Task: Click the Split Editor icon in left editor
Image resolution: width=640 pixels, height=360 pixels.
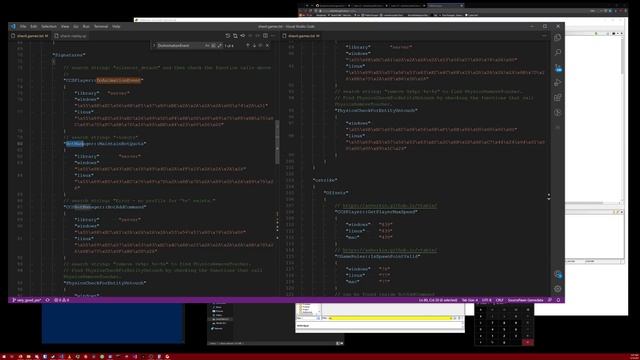Action: click(x=265, y=36)
